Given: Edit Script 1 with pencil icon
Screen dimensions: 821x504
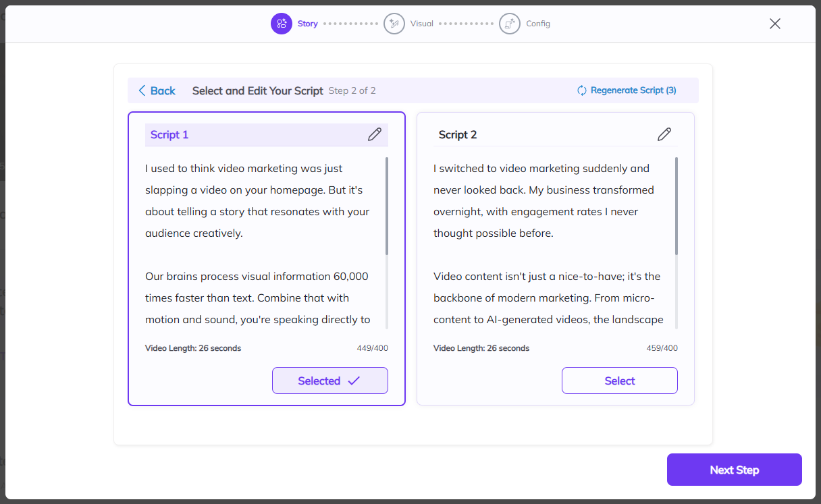Looking at the screenshot, I should pos(375,134).
